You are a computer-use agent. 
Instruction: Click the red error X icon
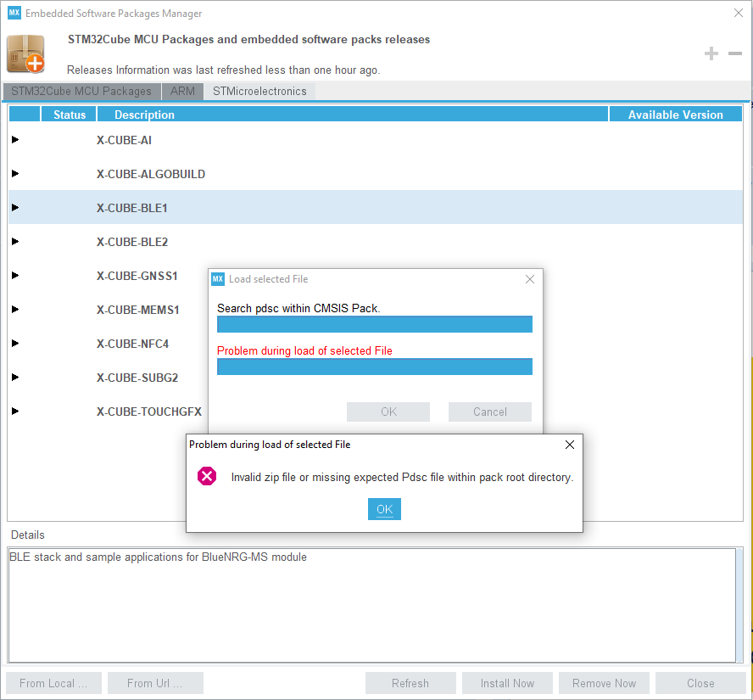(x=207, y=476)
